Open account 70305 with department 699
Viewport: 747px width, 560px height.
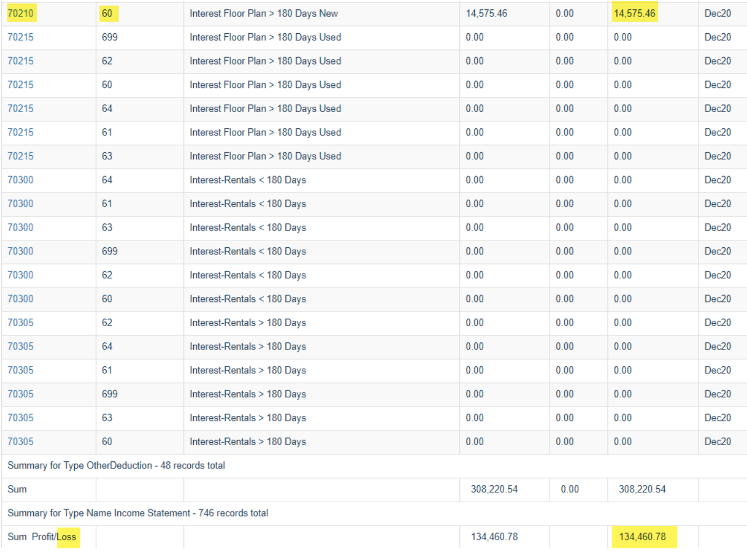pyautogui.click(x=20, y=394)
